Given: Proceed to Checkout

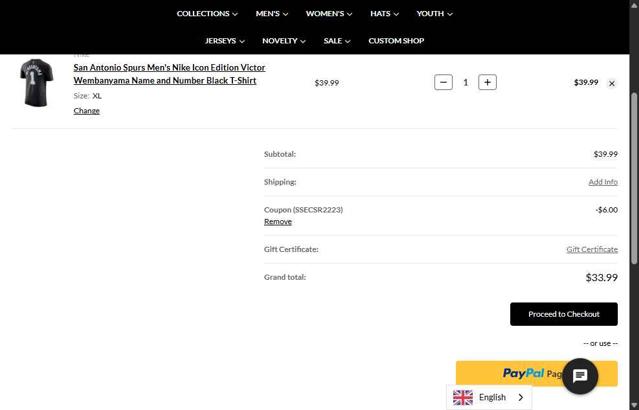Looking at the screenshot, I should [564, 314].
